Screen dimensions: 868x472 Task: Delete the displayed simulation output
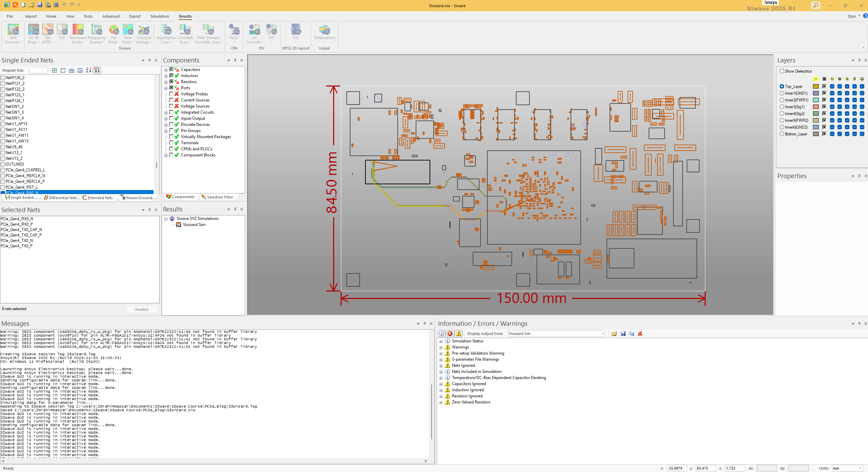click(639, 334)
